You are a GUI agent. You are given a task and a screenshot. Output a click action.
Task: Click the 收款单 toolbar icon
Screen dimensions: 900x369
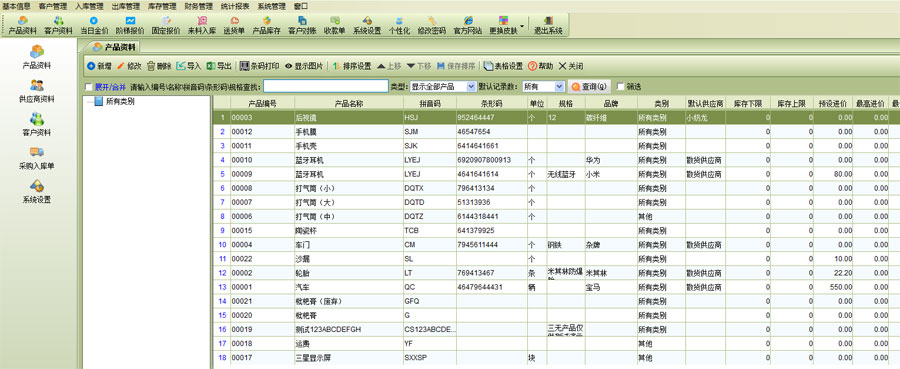[x=335, y=25]
